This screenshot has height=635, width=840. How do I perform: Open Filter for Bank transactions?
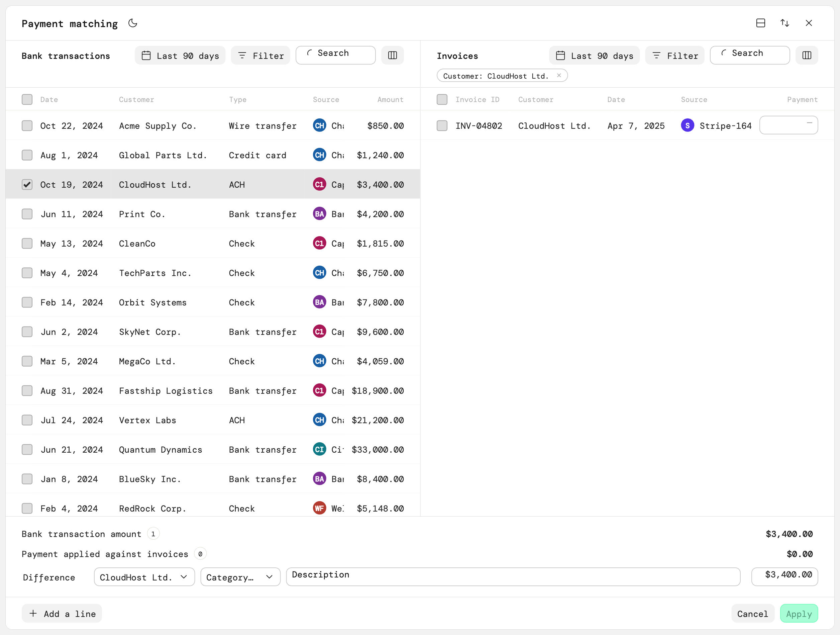(260, 56)
